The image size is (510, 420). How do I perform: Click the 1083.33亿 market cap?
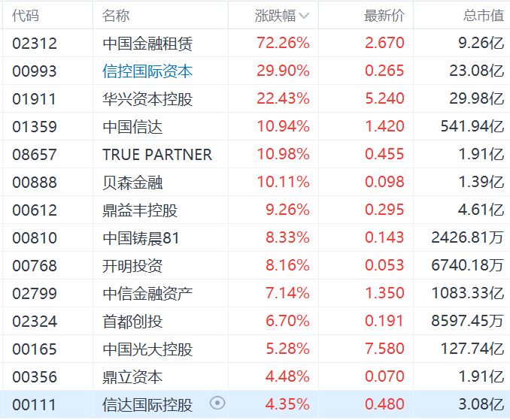point(468,293)
